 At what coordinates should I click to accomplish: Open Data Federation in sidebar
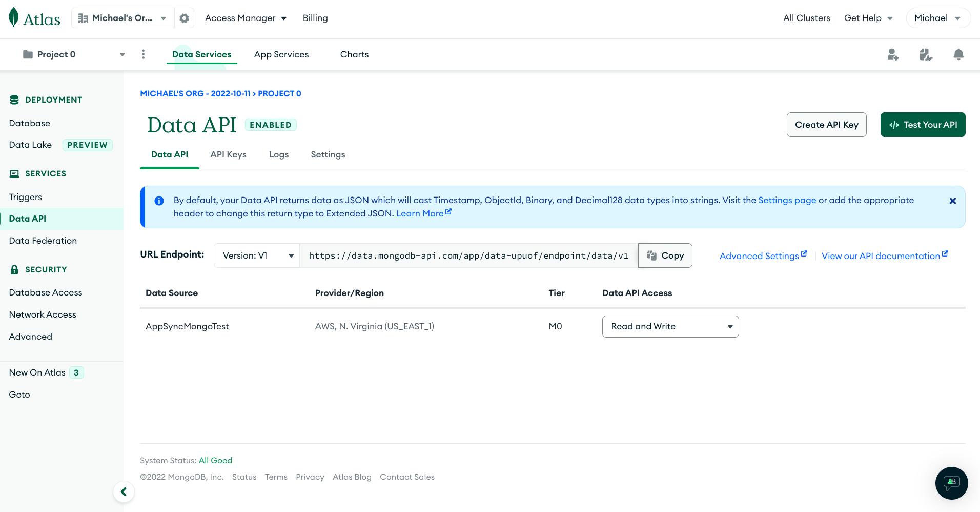coord(43,241)
